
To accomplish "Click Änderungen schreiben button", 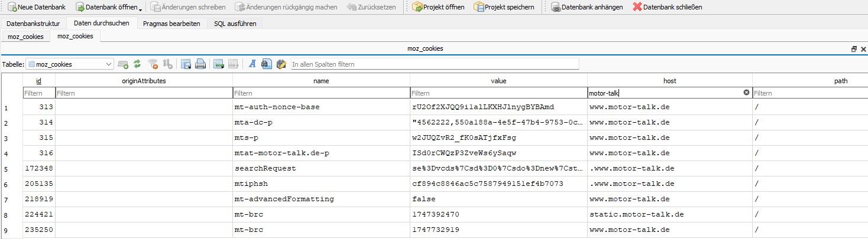I will point(187,7).
